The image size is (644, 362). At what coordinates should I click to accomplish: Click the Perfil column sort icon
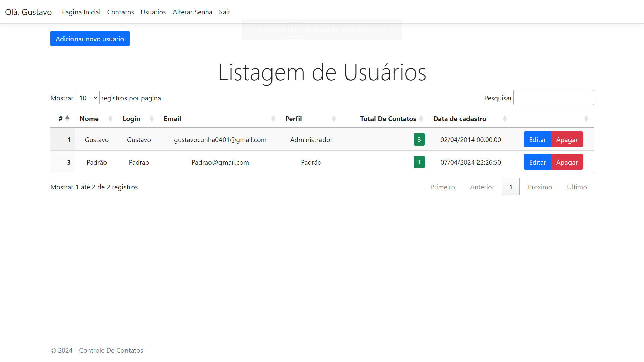click(x=334, y=119)
